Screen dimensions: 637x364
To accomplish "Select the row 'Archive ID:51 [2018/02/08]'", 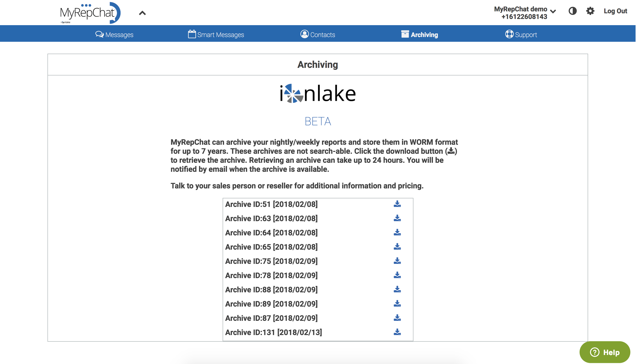I will point(318,204).
